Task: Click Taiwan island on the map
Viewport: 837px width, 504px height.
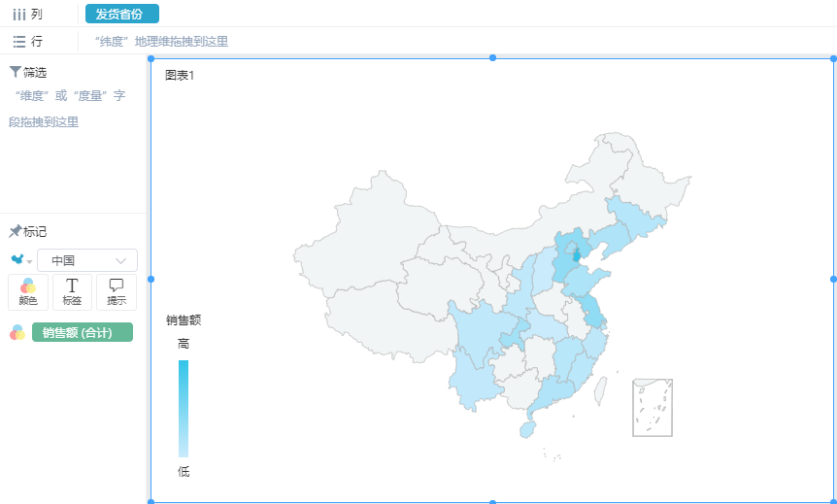Action: tap(600, 390)
